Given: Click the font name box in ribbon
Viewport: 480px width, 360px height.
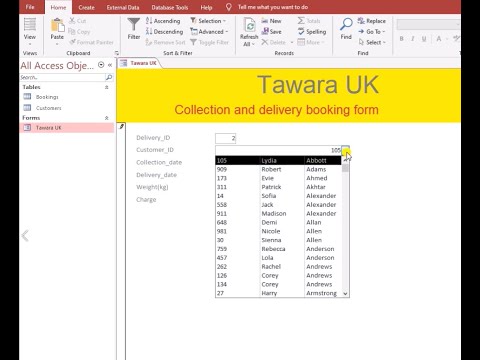Looking at the screenshot, I should (x=428, y=24).
